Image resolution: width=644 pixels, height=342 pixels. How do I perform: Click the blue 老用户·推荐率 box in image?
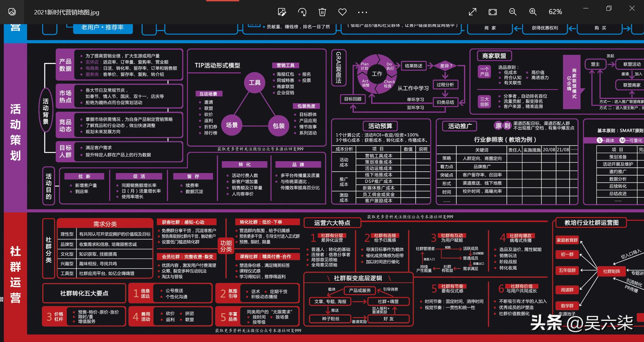coord(103,27)
